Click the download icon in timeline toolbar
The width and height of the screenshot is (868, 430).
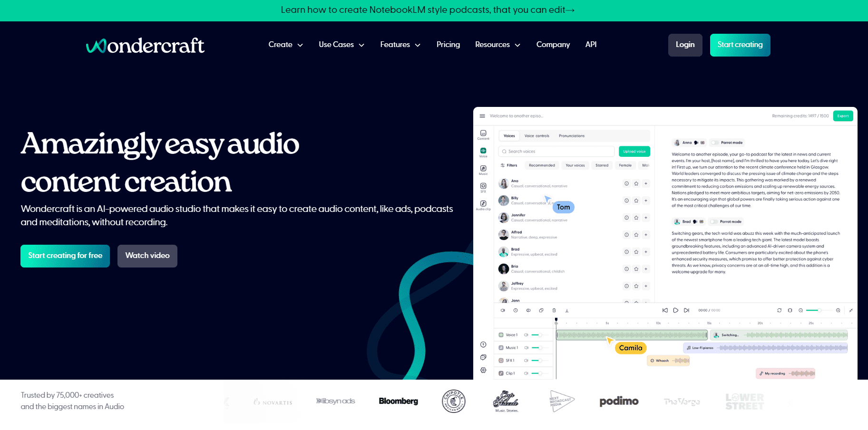[567, 310]
